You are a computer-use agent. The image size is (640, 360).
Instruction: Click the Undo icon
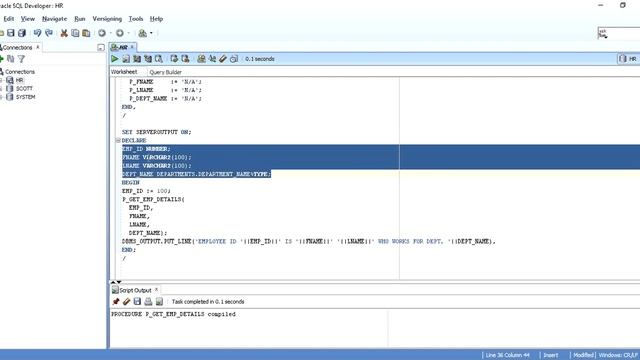(38, 33)
